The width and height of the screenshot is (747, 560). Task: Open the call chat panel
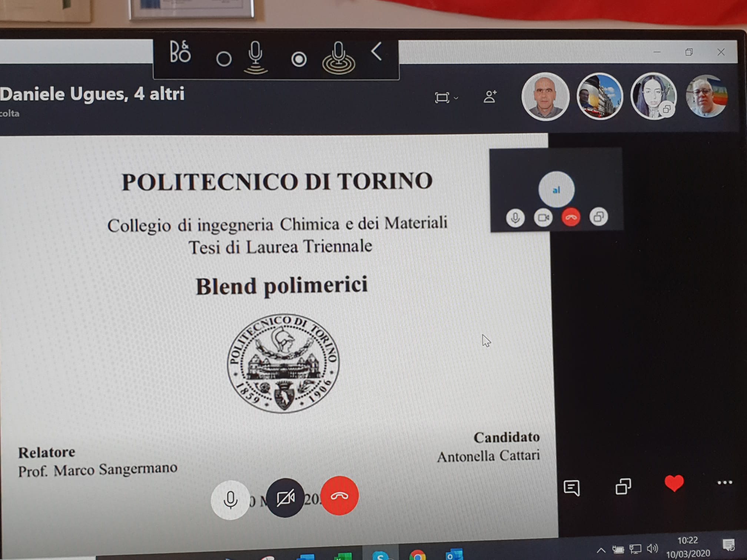571,488
